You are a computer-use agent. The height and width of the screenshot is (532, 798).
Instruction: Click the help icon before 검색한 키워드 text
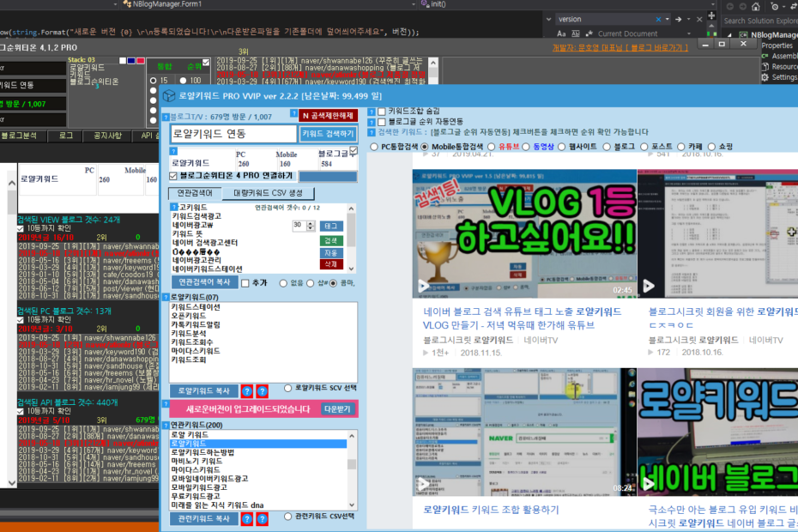[x=372, y=132]
